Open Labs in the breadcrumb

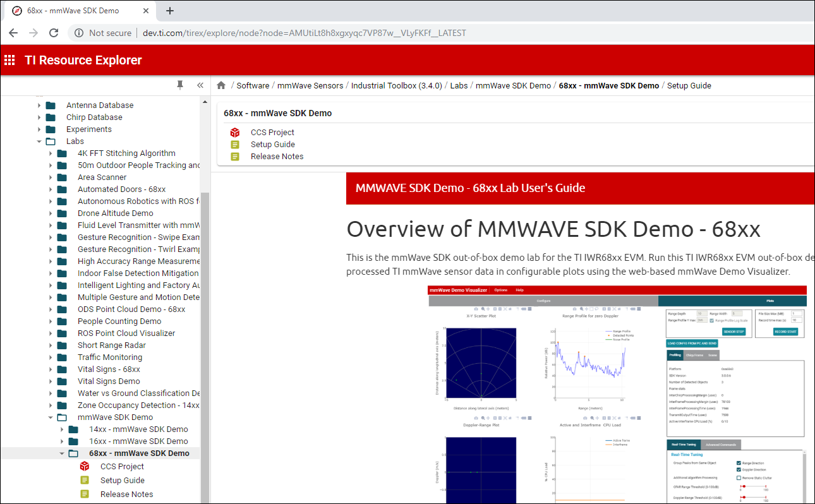pyautogui.click(x=459, y=86)
